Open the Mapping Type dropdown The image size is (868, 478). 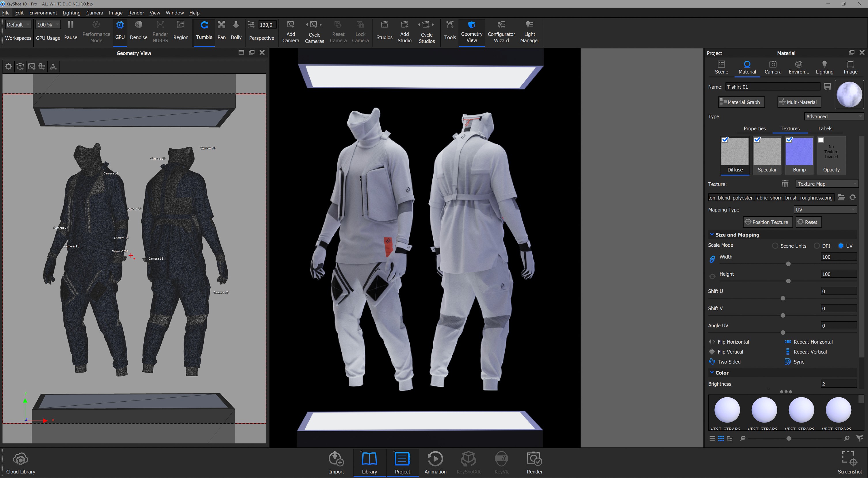[825, 210]
